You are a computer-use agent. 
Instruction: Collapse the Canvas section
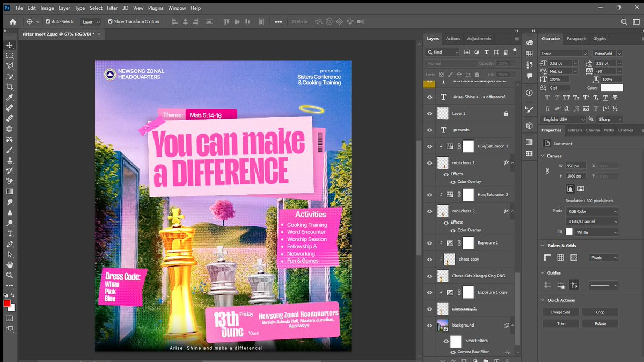coord(543,156)
